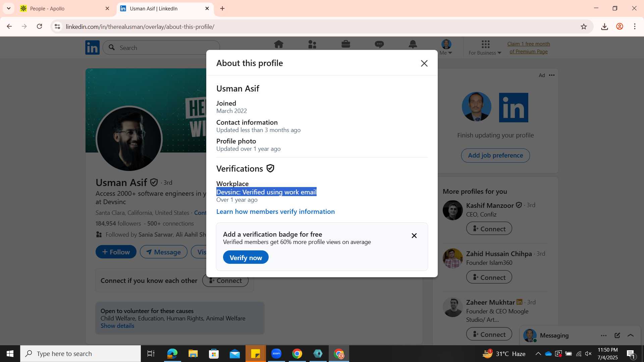Click the verification shield next to Usman Asif

pos(154,182)
